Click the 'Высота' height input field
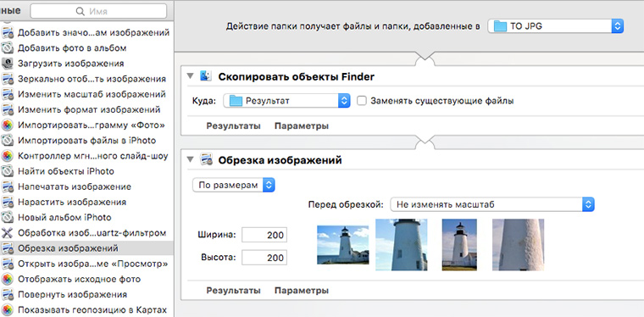This screenshot has width=644, height=317. (264, 258)
